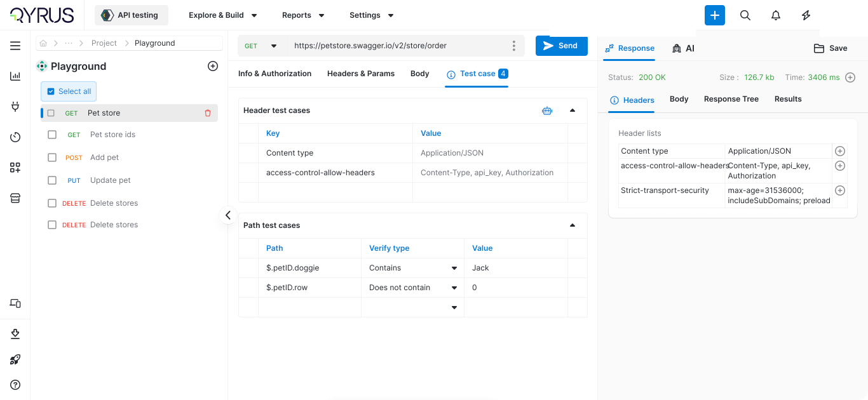Image resolution: width=868 pixels, height=400 pixels.
Task: Open notifications bell icon
Action: pos(776,15)
